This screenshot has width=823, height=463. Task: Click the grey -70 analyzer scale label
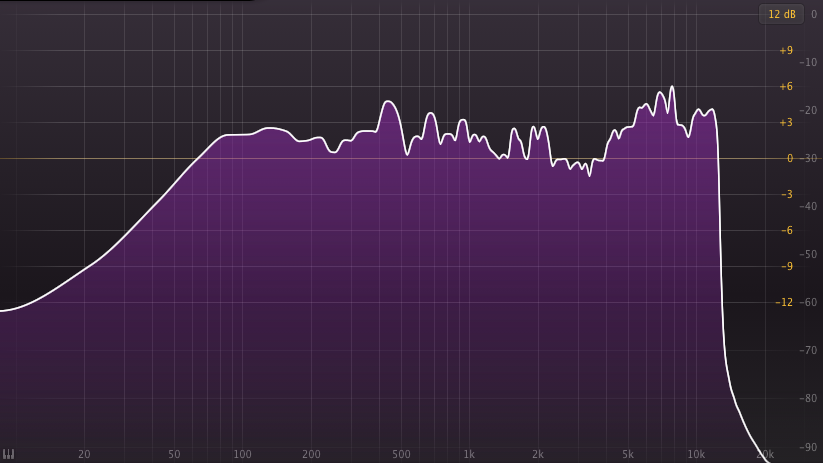(808, 350)
